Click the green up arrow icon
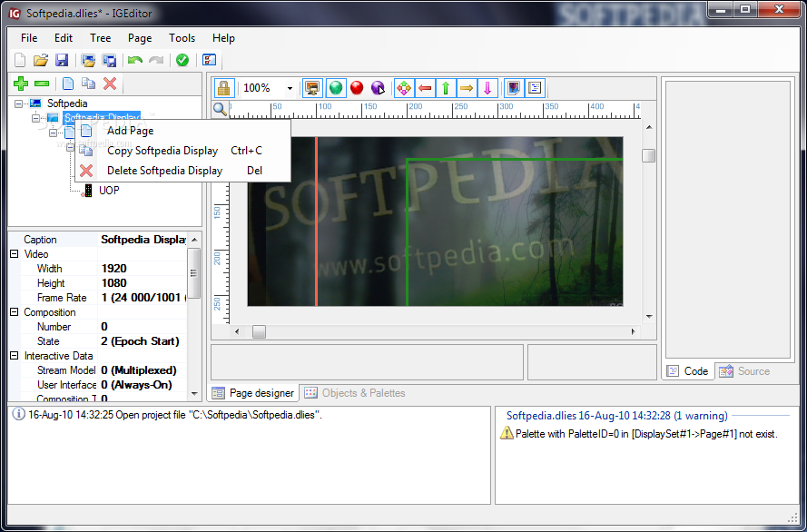This screenshot has width=807, height=532. point(446,88)
